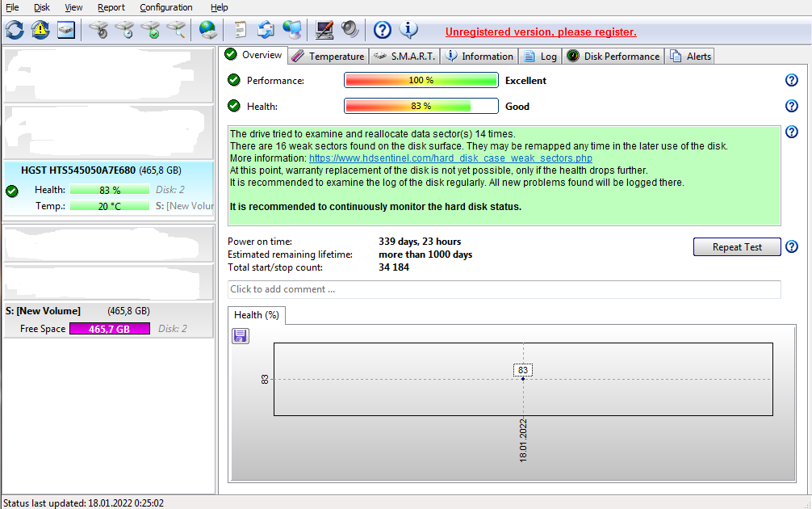
Task: Click the yellow warning alert toolbar icon
Action: 40,31
